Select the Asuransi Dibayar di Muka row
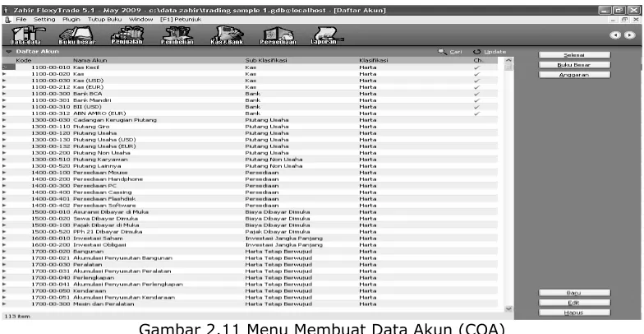The image size is (644, 334). pyautogui.click(x=250, y=212)
